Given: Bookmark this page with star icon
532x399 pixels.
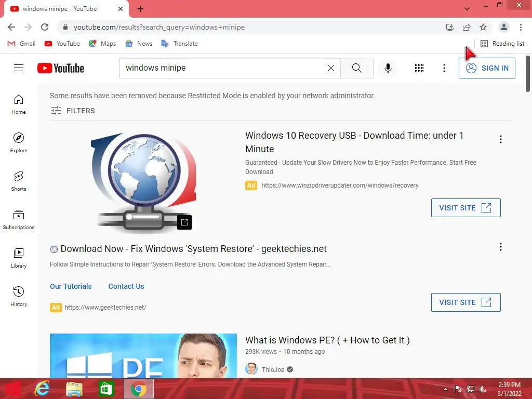Looking at the screenshot, I should [x=483, y=27].
